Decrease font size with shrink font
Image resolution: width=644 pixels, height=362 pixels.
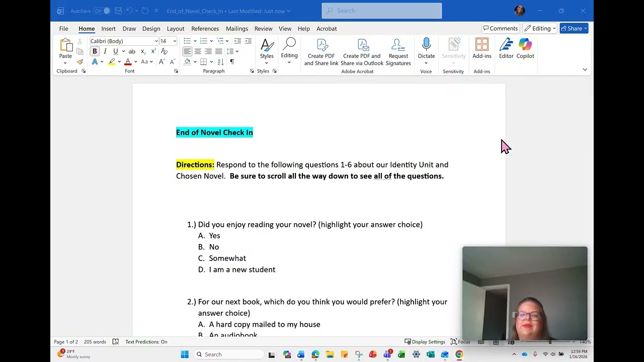(173, 62)
